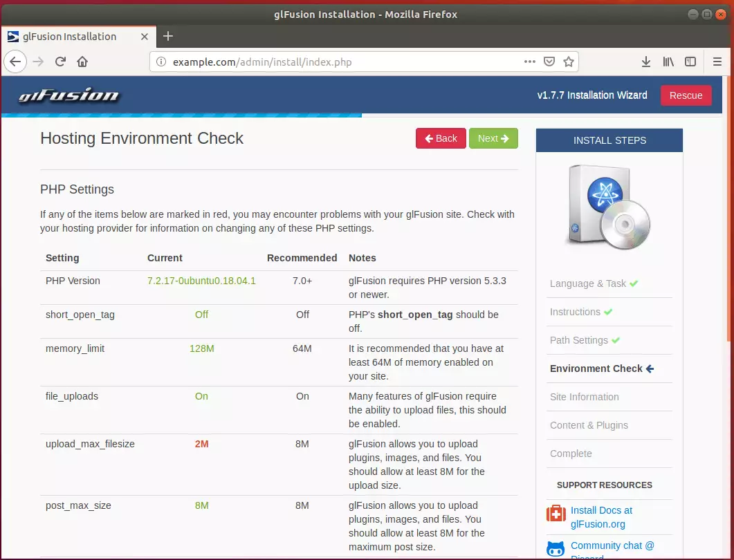Click the installation progress bar
This screenshot has height=560, width=734.
[362, 115]
